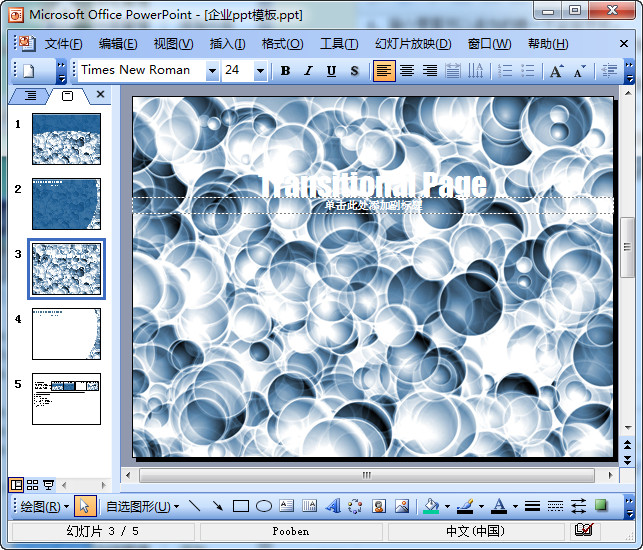Click the Text Shadow icon
This screenshot has width=643, height=550.
click(354, 71)
